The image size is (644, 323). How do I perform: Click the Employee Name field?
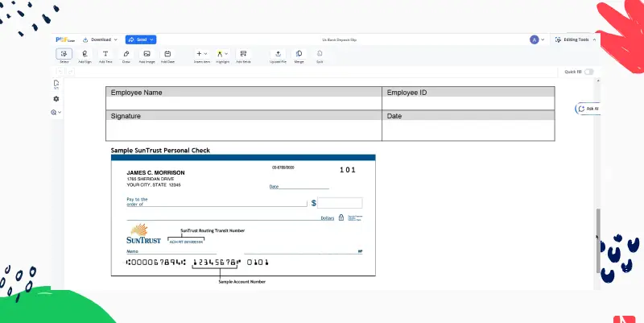pyautogui.click(x=244, y=103)
